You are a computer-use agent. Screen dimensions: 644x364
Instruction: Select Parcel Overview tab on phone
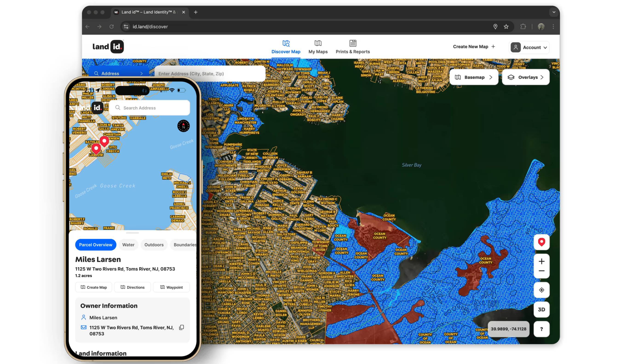point(95,245)
